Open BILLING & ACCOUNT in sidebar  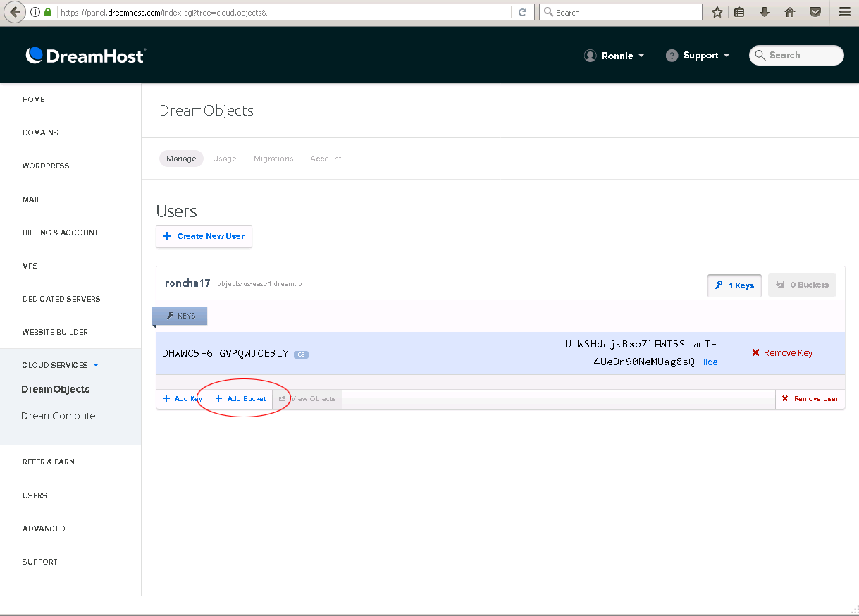61,233
